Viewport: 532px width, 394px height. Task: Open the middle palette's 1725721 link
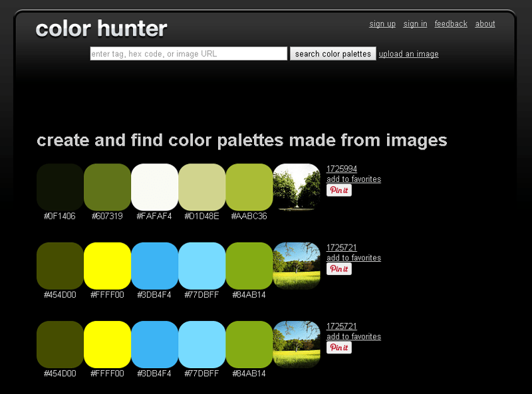pyautogui.click(x=340, y=248)
